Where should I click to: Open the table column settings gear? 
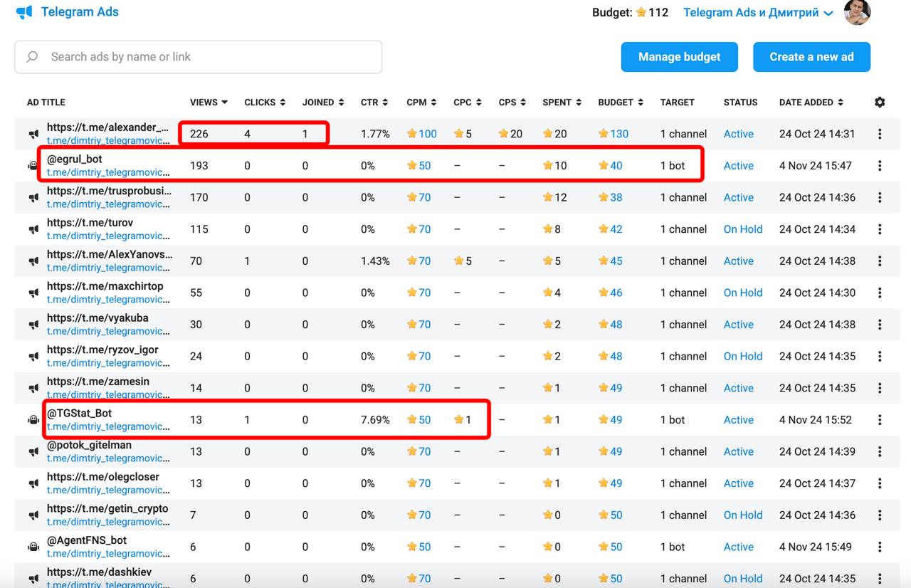pos(880,102)
